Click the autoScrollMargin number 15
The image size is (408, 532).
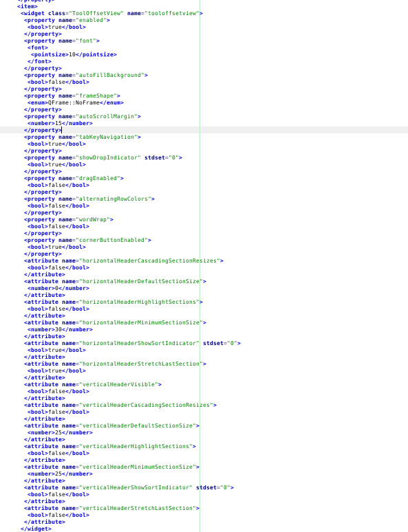pyautogui.click(x=58, y=124)
